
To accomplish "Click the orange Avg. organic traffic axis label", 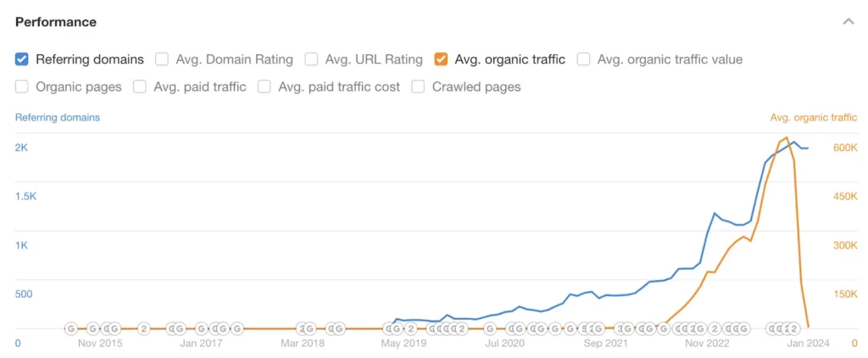I will pyautogui.click(x=814, y=117).
